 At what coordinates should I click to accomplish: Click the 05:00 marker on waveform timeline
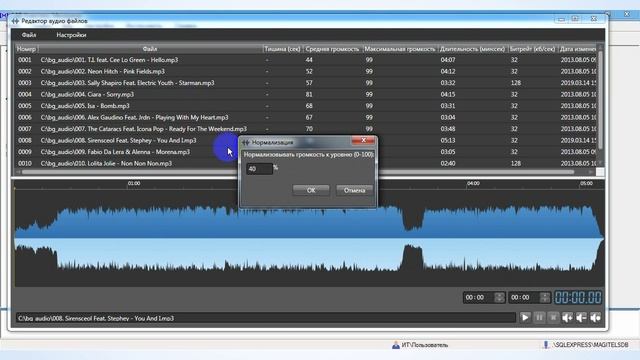[586, 184]
